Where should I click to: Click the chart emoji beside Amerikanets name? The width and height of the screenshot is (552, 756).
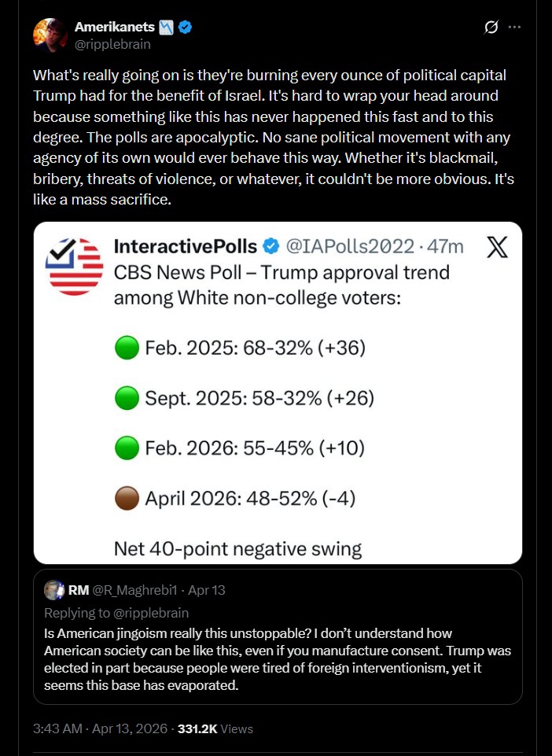point(167,27)
